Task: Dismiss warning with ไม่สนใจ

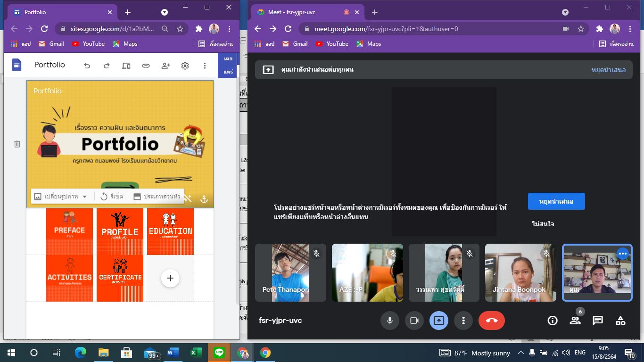Action: (x=543, y=224)
